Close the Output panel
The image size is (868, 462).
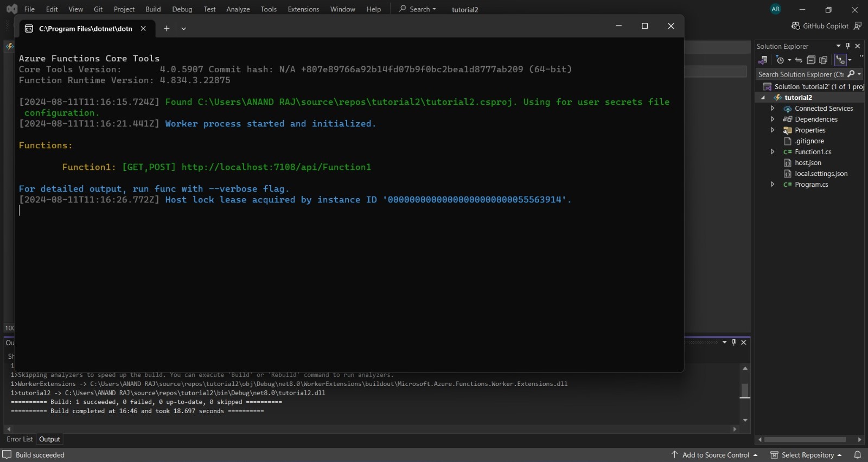click(x=744, y=342)
